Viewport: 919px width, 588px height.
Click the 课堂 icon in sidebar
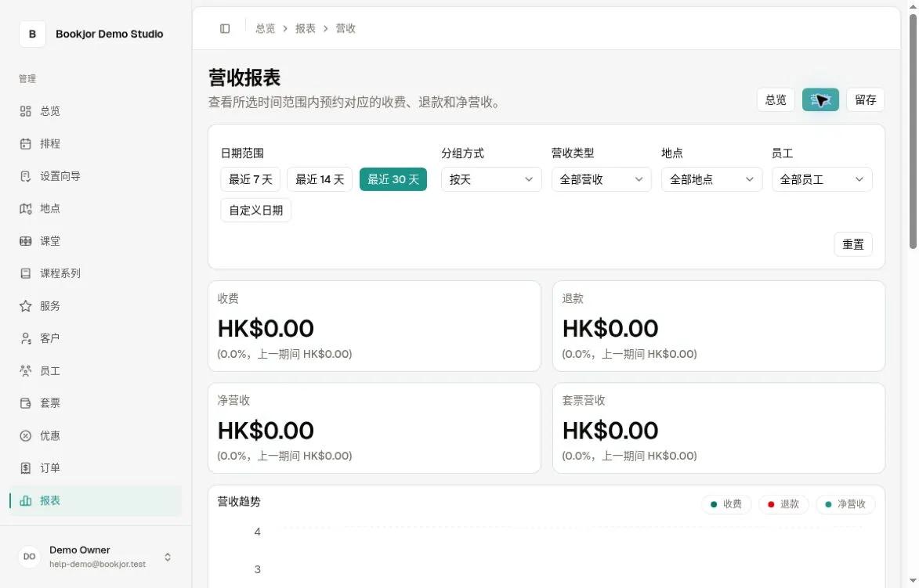point(25,241)
